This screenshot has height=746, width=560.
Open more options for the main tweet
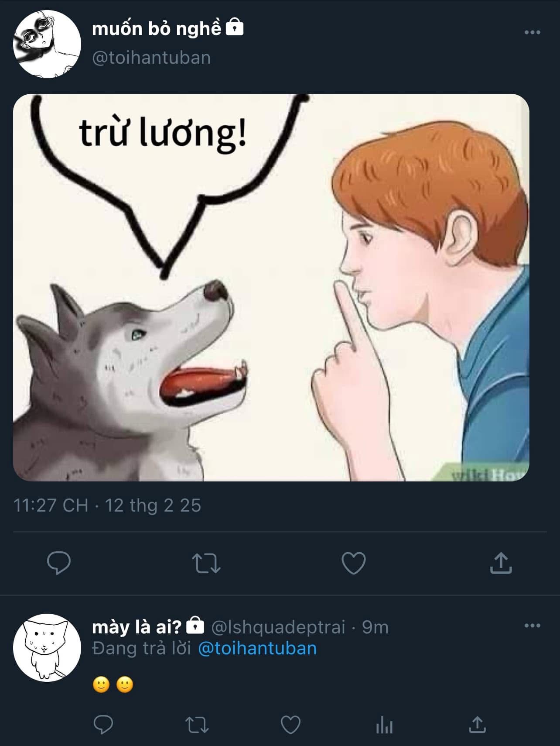(x=532, y=32)
